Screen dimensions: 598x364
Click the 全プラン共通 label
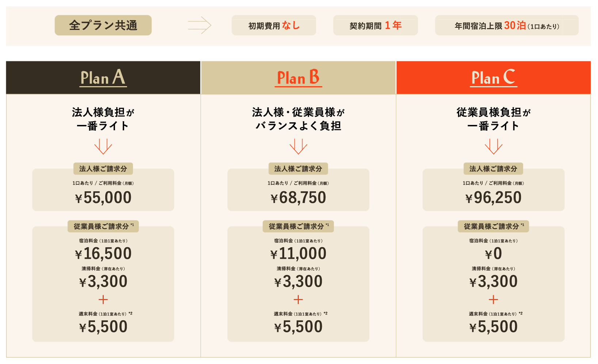pyautogui.click(x=103, y=25)
